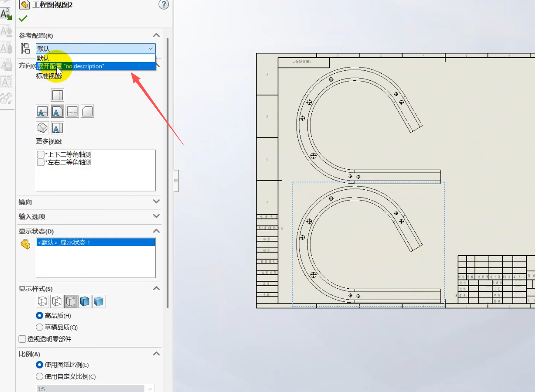535x392 pixels.
Task: Select the 草稿品质 radio button
Action: [40, 327]
